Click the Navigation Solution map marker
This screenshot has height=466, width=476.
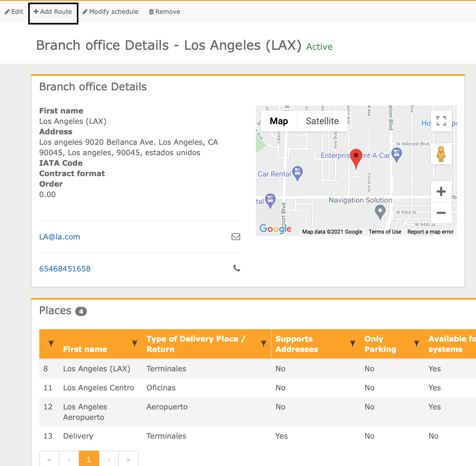(x=380, y=212)
